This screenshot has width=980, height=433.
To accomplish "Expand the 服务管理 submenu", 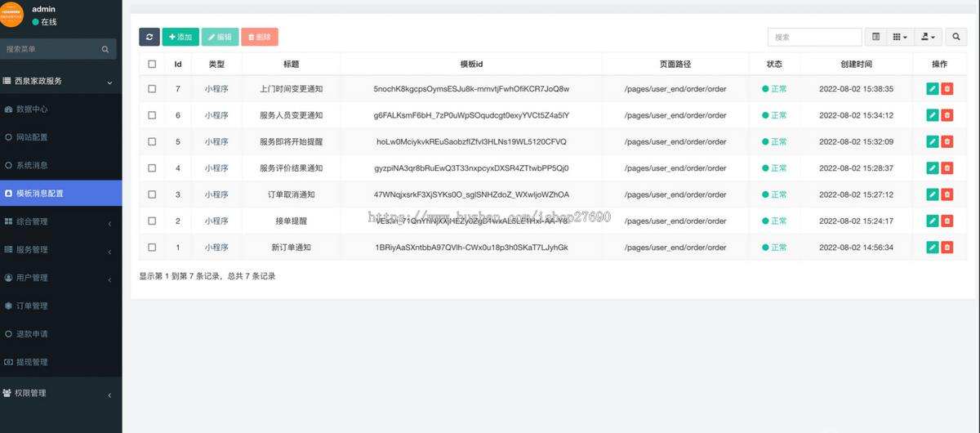I will coord(61,249).
